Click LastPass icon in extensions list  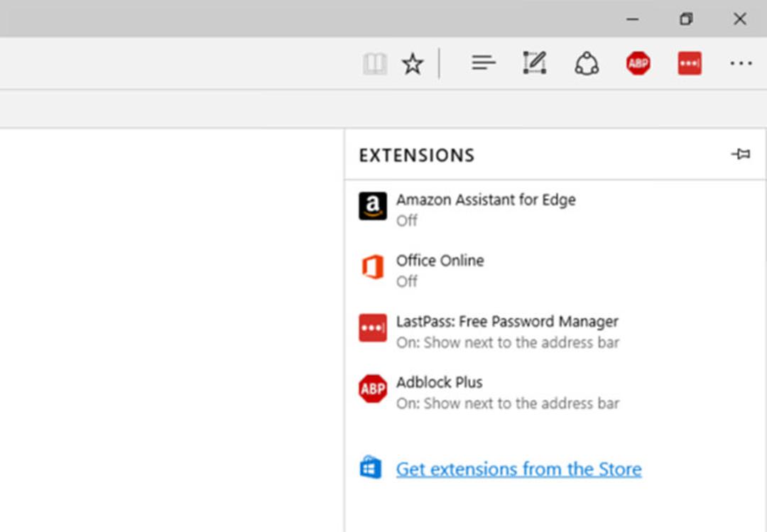[x=373, y=328]
